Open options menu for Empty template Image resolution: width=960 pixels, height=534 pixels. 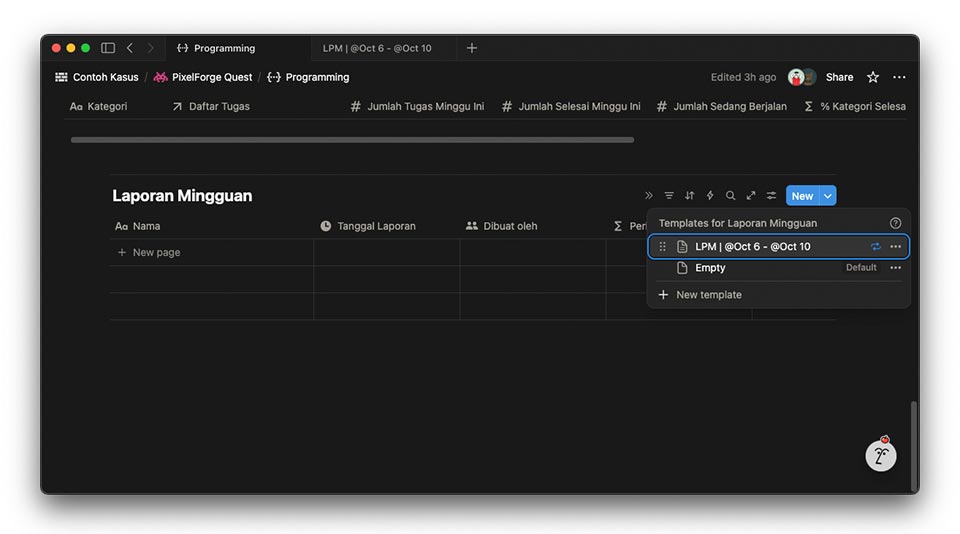point(895,268)
